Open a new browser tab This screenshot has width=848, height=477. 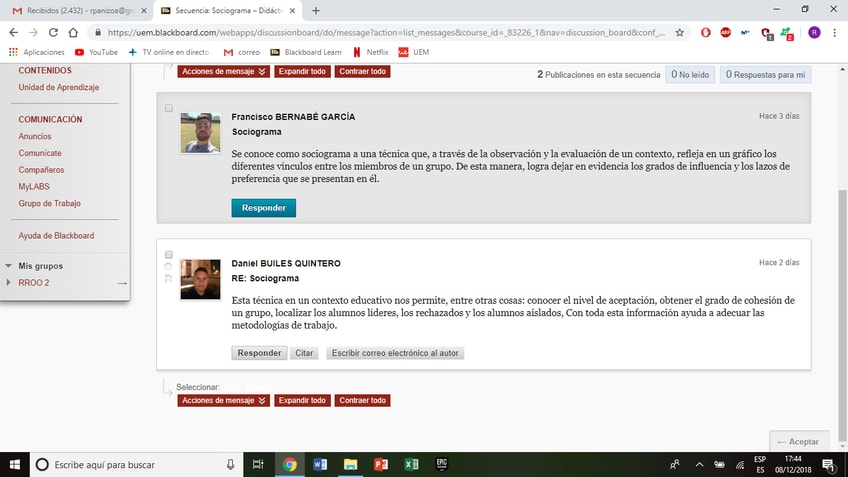pos(316,10)
